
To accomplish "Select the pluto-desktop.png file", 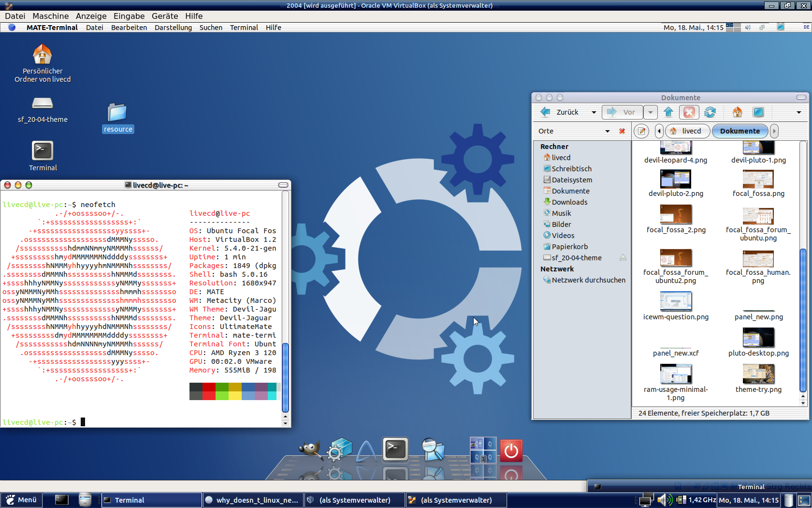I will click(x=758, y=343).
